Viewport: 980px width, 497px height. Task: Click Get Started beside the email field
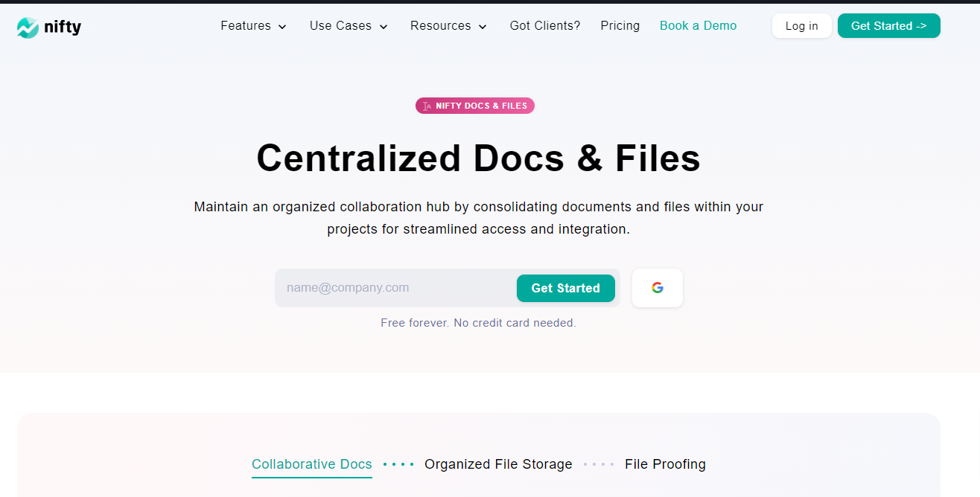pyautogui.click(x=565, y=288)
